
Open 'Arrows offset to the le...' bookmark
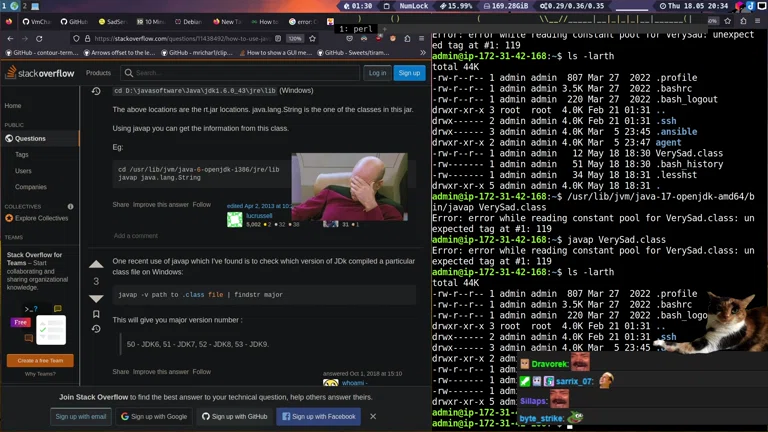120,52
